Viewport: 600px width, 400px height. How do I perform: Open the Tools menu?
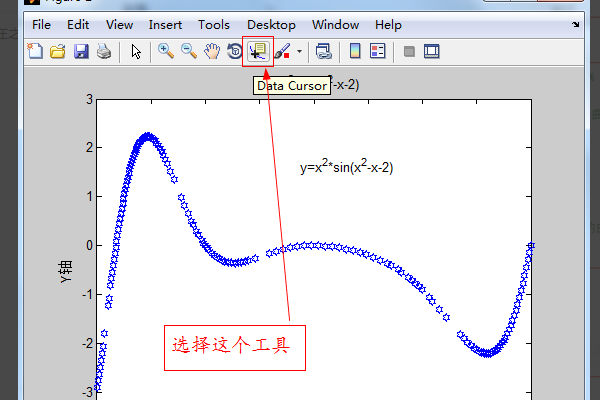(214, 24)
